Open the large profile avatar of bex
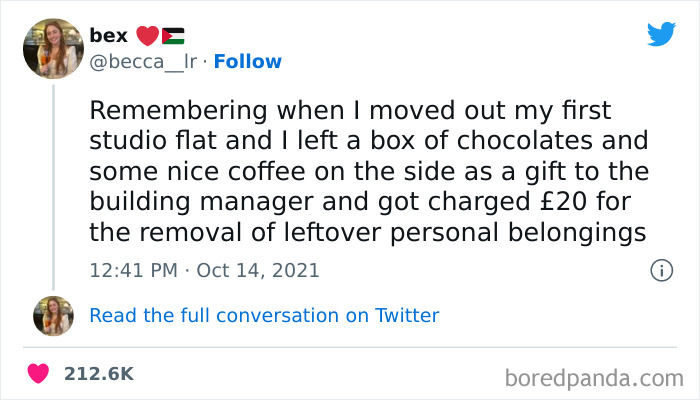 tap(52, 48)
